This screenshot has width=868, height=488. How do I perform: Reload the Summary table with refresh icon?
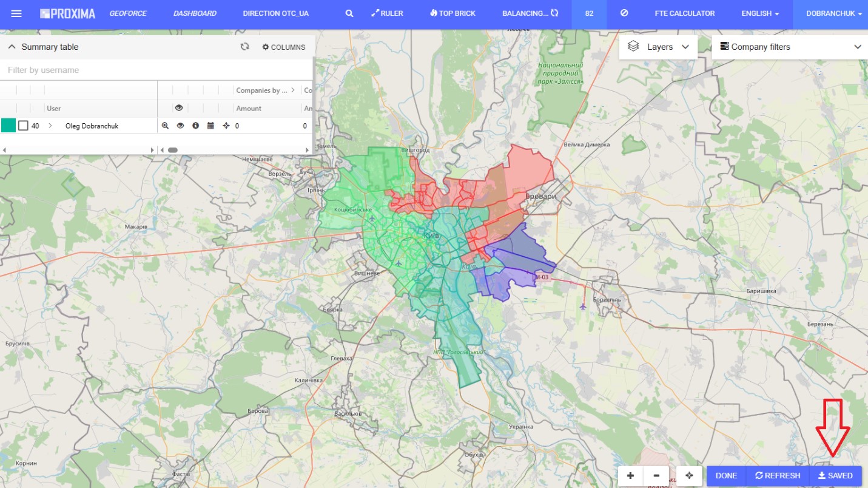coord(245,47)
